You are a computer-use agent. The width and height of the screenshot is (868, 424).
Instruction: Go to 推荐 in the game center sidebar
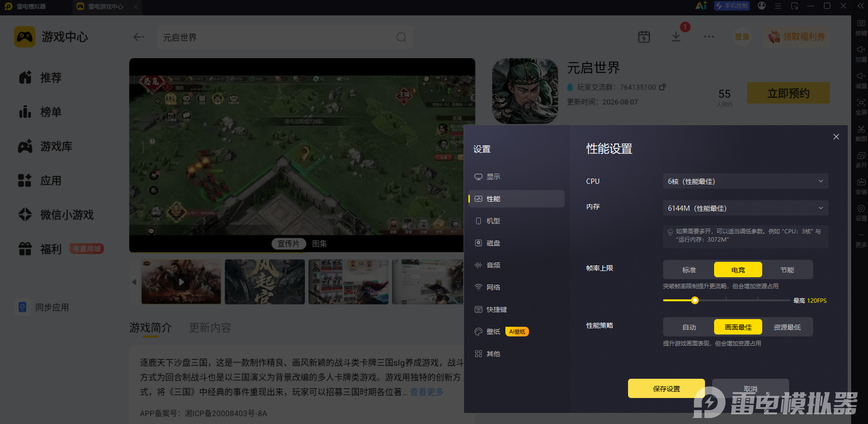click(x=40, y=77)
